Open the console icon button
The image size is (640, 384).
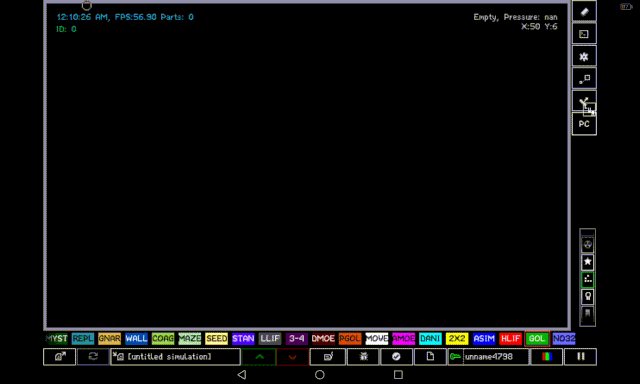(584, 34)
